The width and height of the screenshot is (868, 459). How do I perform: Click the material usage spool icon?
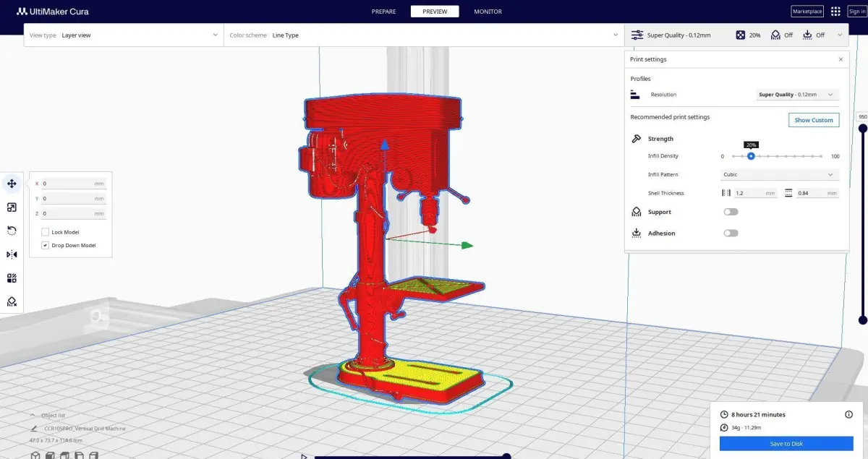click(724, 427)
